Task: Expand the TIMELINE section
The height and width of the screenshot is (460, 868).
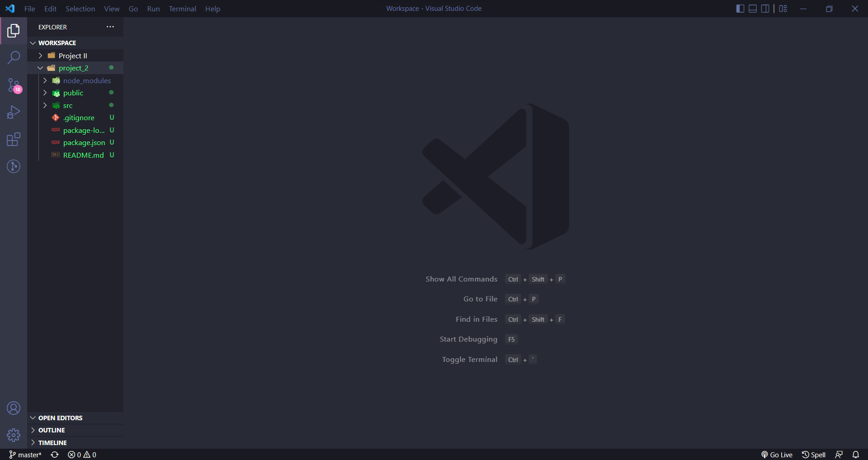Action: pos(75,443)
